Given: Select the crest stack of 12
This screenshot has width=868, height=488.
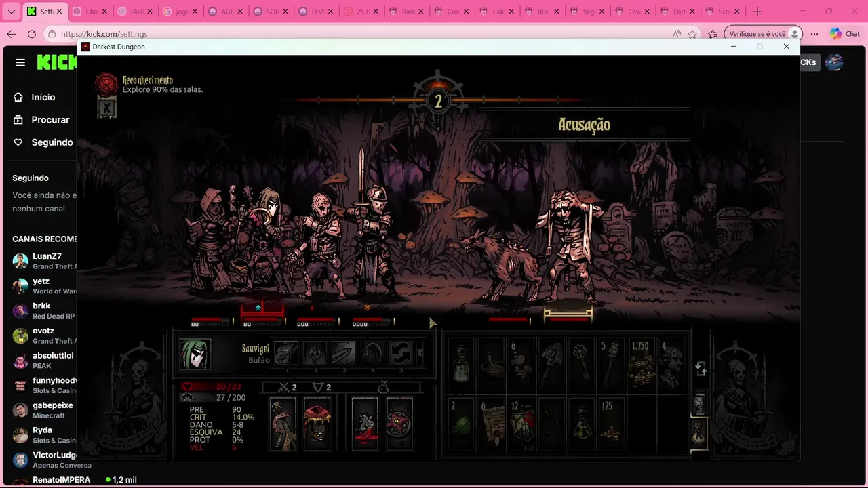Looking at the screenshot, I should click(x=521, y=425).
